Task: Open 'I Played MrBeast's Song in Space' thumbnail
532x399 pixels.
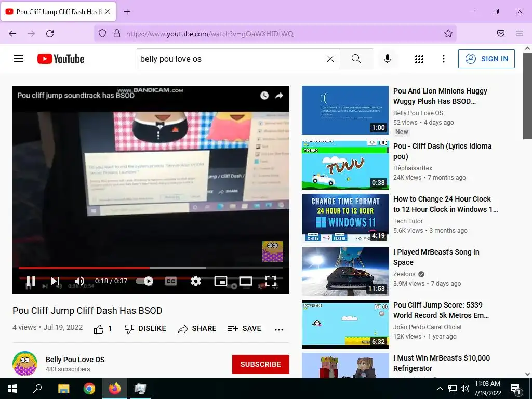Action: [x=345, y=271]
